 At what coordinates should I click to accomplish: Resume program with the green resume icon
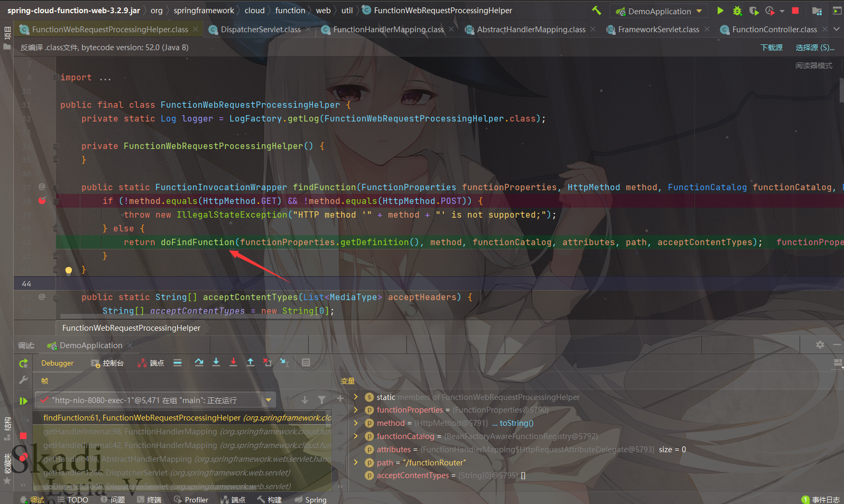23,401
